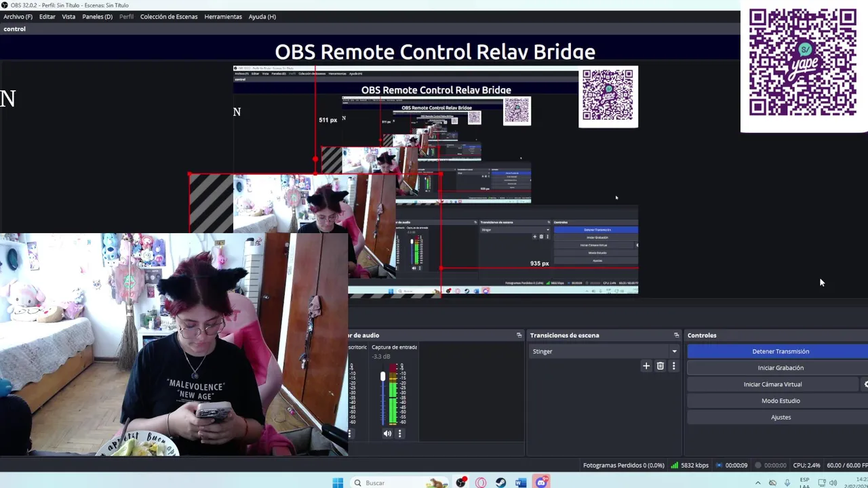This screenshot has width=868, height=488.
Task: Show hidden system tray icons
Action: (x=757, y=483)
